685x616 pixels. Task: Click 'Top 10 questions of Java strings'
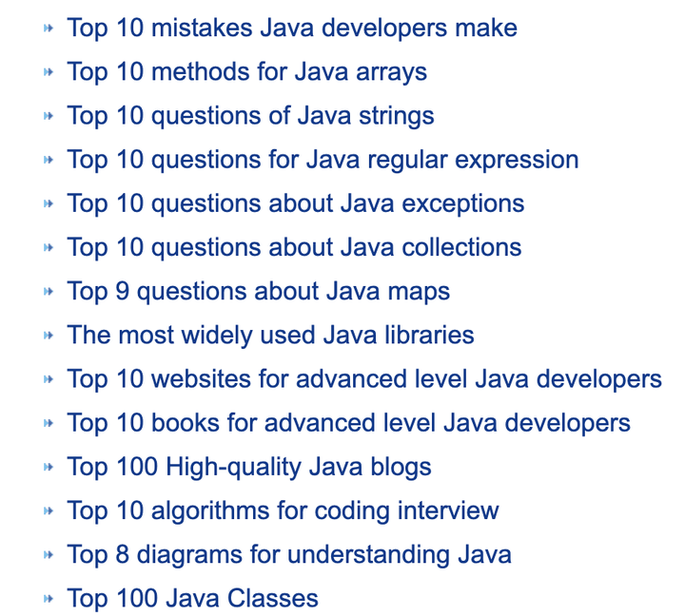[x=250, y=116]
